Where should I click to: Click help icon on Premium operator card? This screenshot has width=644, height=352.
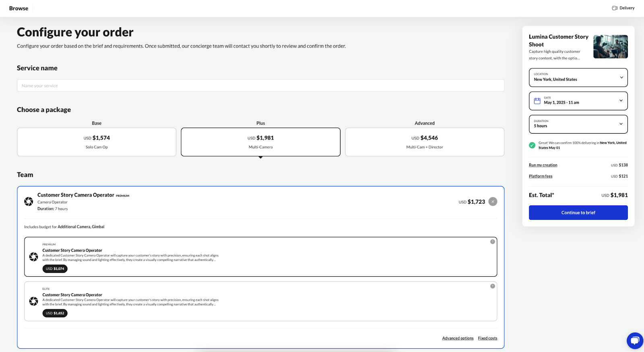pos(493,242)
